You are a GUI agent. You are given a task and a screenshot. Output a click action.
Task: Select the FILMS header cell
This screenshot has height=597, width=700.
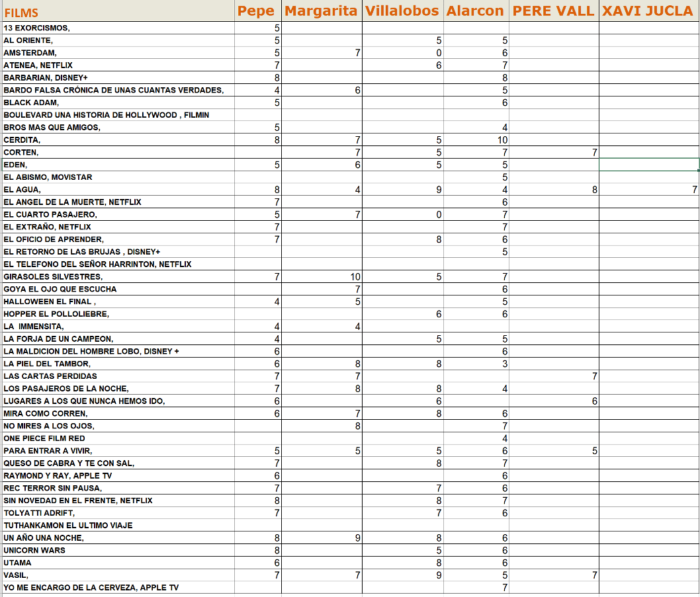118,12
